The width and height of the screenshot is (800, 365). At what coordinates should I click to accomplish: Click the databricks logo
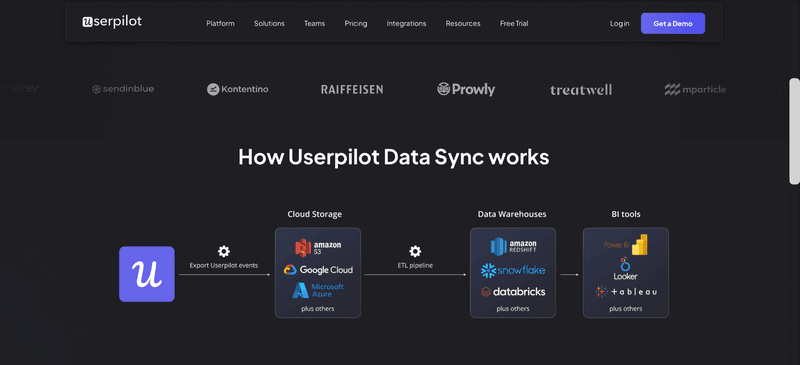513,292
